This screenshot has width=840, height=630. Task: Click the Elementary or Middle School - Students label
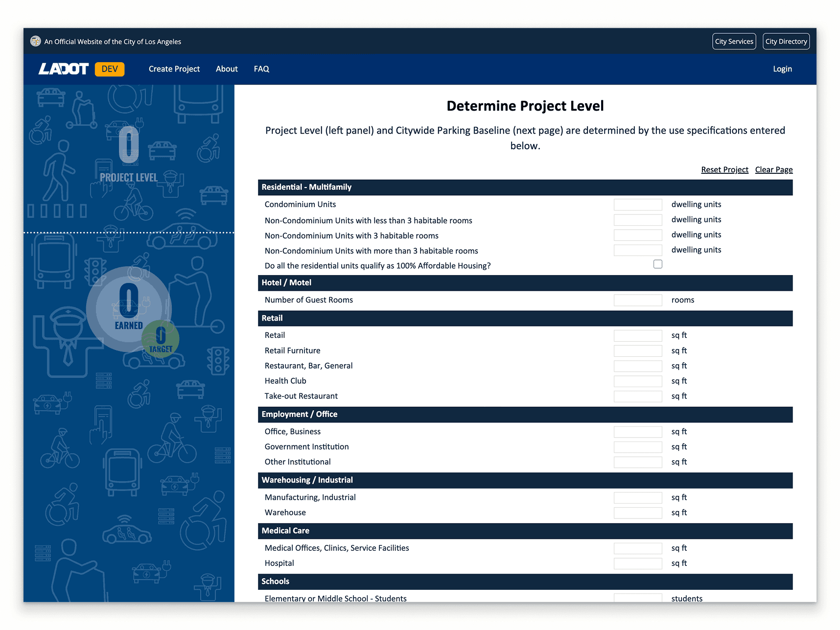point(336,598)
